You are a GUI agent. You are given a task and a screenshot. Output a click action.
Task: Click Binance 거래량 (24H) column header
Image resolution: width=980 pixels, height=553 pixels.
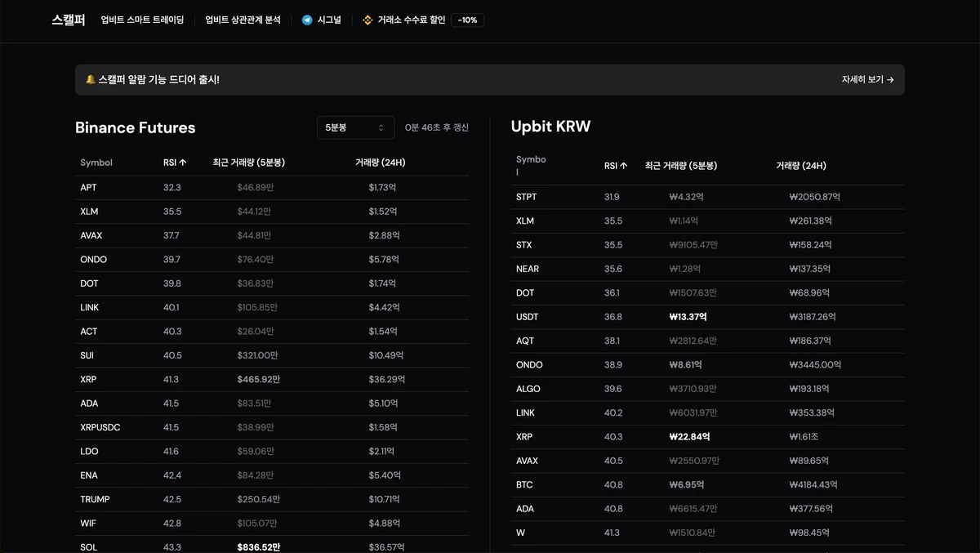coord(381,163)
